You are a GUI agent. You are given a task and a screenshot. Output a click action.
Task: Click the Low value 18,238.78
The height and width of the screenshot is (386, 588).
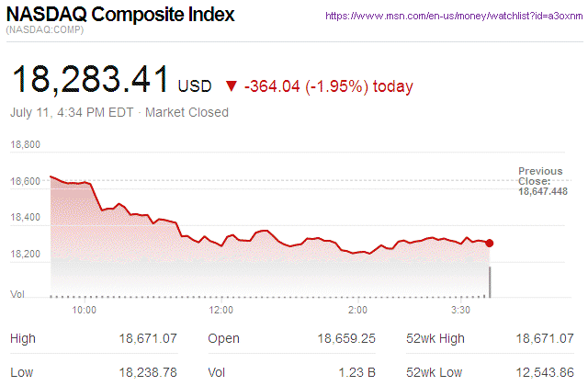tap(147, 373)
